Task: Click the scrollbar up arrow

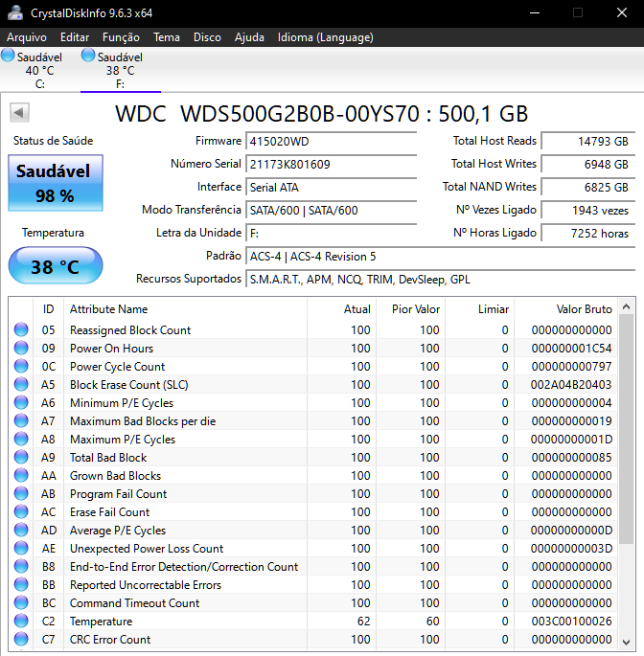Action: 627,306
